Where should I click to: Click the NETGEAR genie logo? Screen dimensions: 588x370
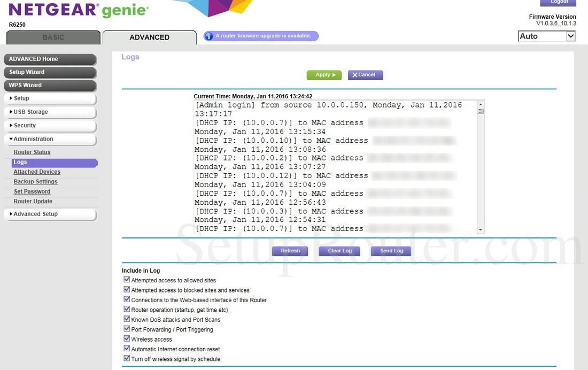click(79, 10)
